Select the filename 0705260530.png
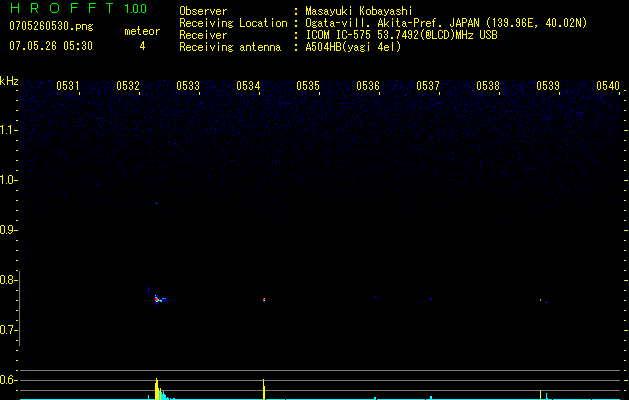The width and height of the screenshot is (629, 400). point(51,26)
